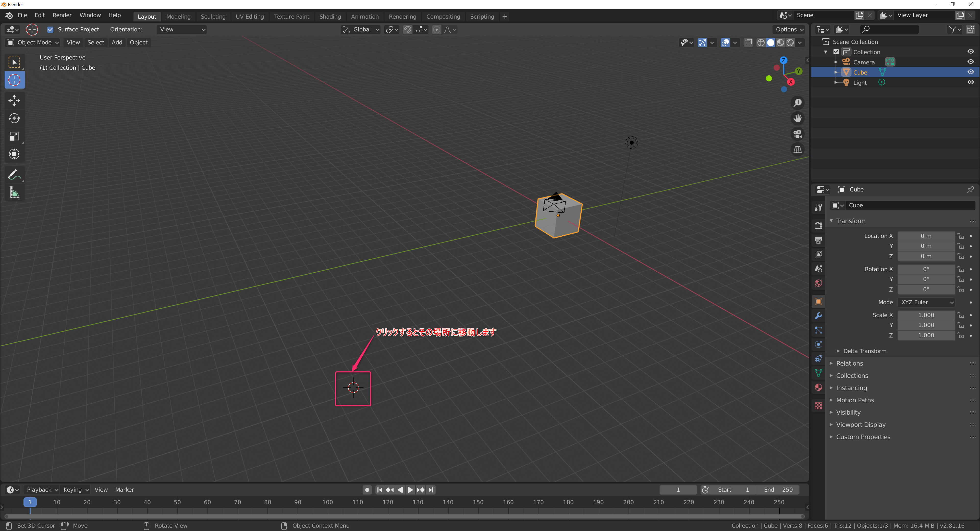Image resolution: width=980 pixels, height=531 pixels.
Task: Pin the properties editor with pin icon
Action: click(x=970, y=190)
